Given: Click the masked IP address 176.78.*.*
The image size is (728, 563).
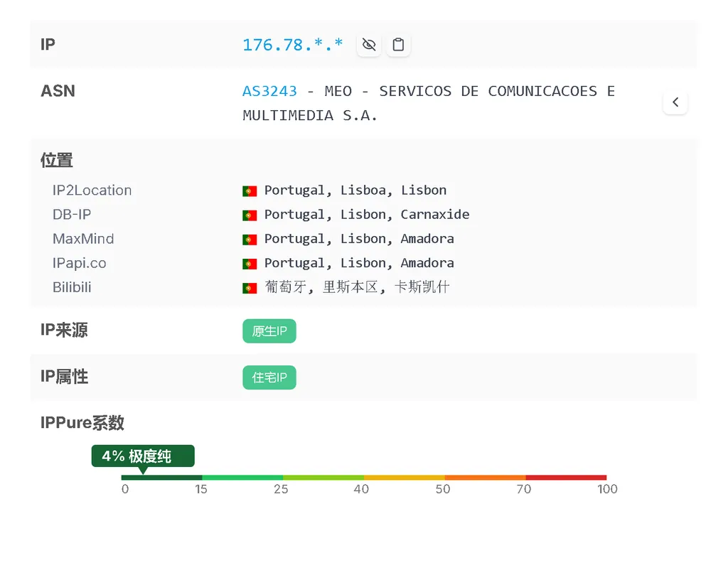Looking at the screenshot, I should pyautogui.click(x=292, y=45).
